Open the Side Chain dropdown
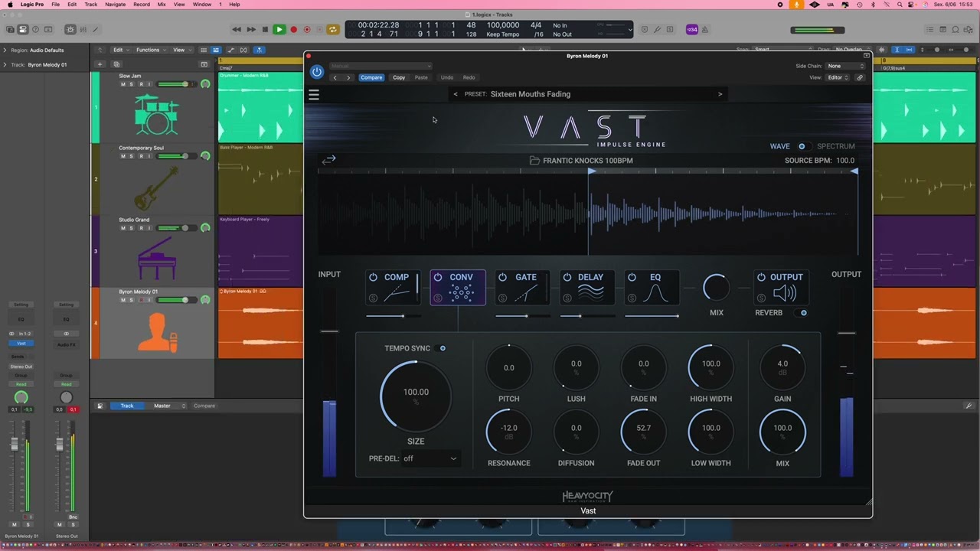This screenshot has width=980, height=551. (844, 66)
